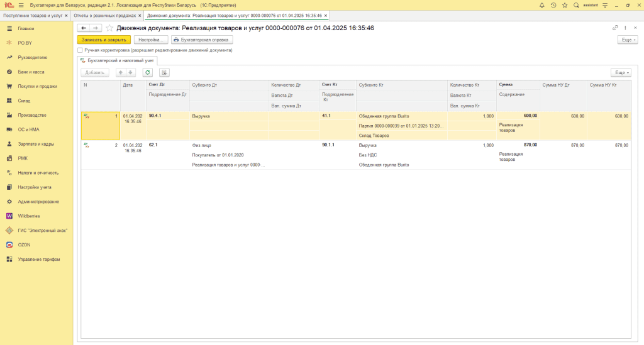Go back with left arrow
The width and height of the screenshot is (644, 345).
pos(84,28)
